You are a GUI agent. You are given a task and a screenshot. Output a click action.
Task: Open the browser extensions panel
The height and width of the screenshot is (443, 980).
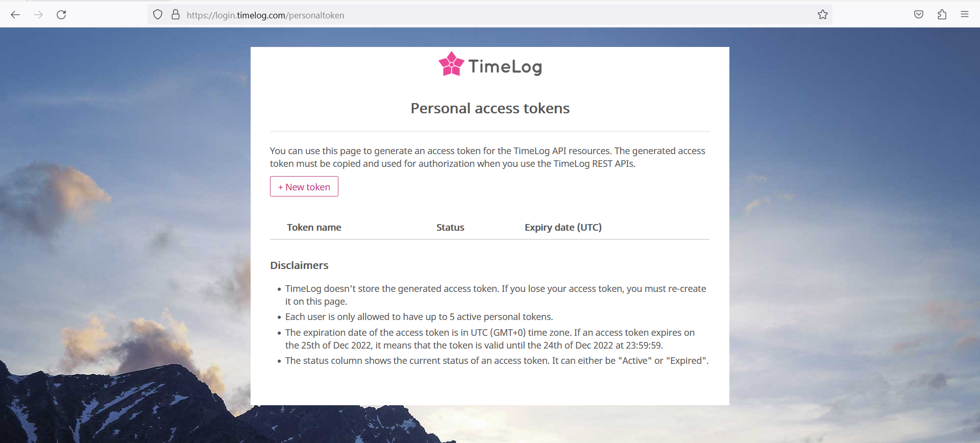point(942,15)
